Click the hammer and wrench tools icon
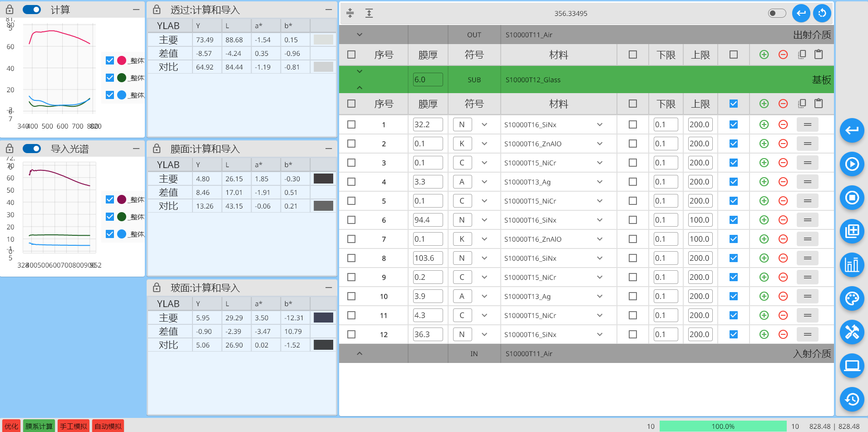 coord(852,332)
